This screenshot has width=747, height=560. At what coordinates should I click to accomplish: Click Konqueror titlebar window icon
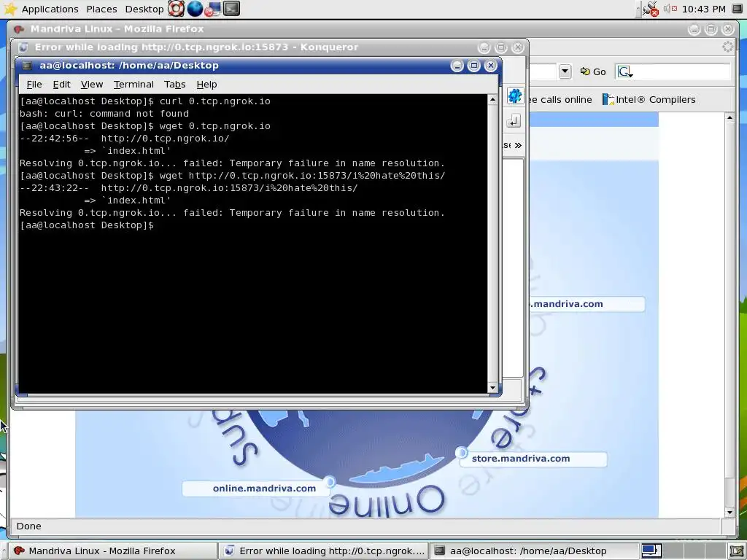[23, 47]
